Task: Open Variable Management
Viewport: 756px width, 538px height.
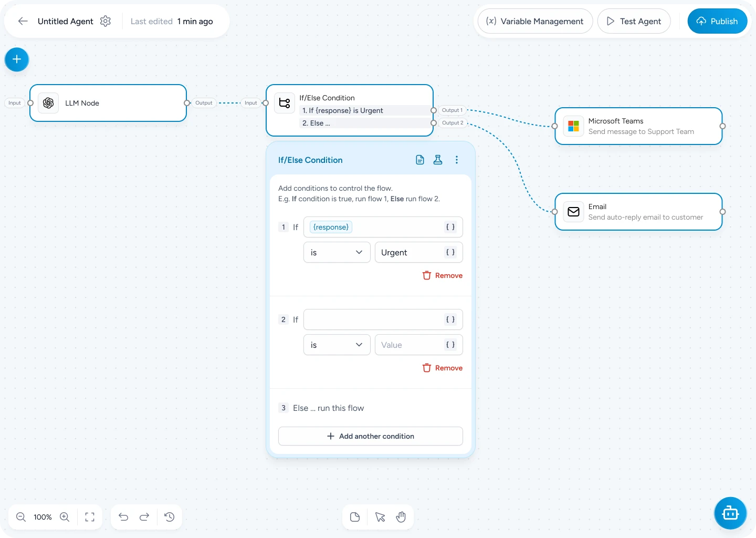Action: [535, 21]
